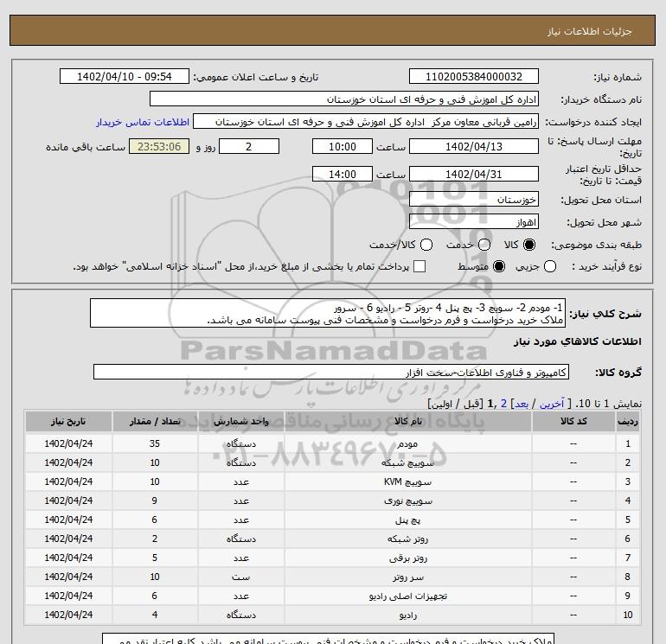Select the رادیو item name in row 10
The width and height of the screenshot is (666, 644).
coord(407,615)
